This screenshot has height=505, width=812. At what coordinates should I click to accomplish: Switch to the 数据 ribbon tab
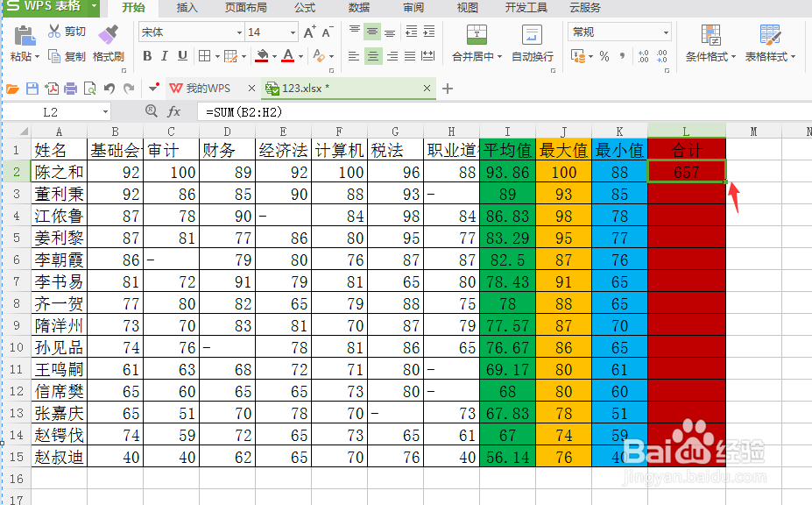[359, 8]
